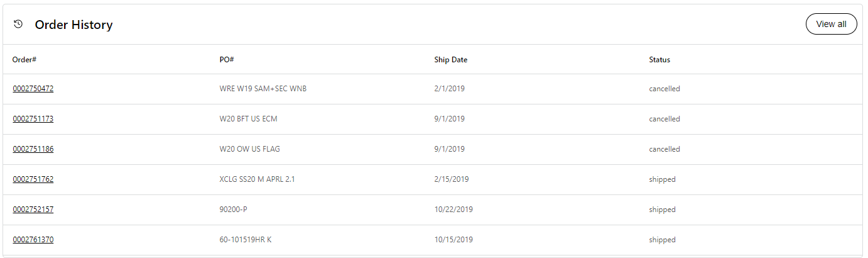Click the Order# column header
The width and height of the screenshot is (868, 258).
point(24,60)
